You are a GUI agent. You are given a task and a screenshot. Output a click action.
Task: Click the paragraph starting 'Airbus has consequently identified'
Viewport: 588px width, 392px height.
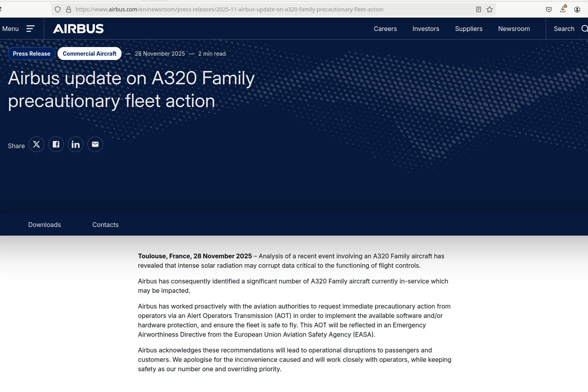tap(293, 286)
